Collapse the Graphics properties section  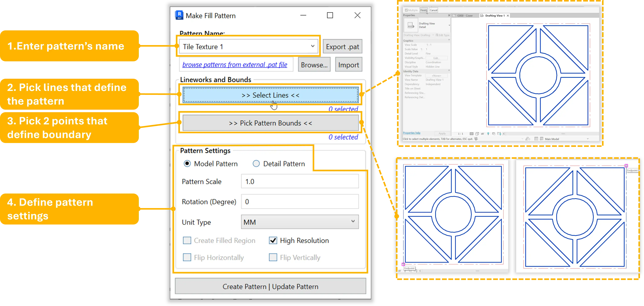pyautogui.click(x=449, y=40)
